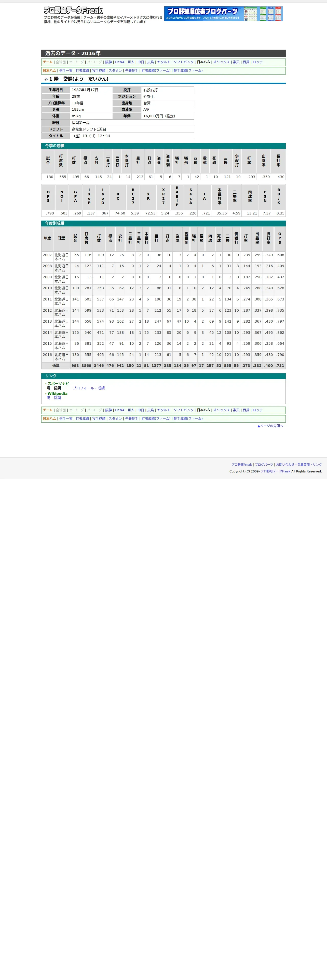Viewport: 327px width, 980px height.
Task: Select DeNA in the top team navigation
Action: [120, 62]
